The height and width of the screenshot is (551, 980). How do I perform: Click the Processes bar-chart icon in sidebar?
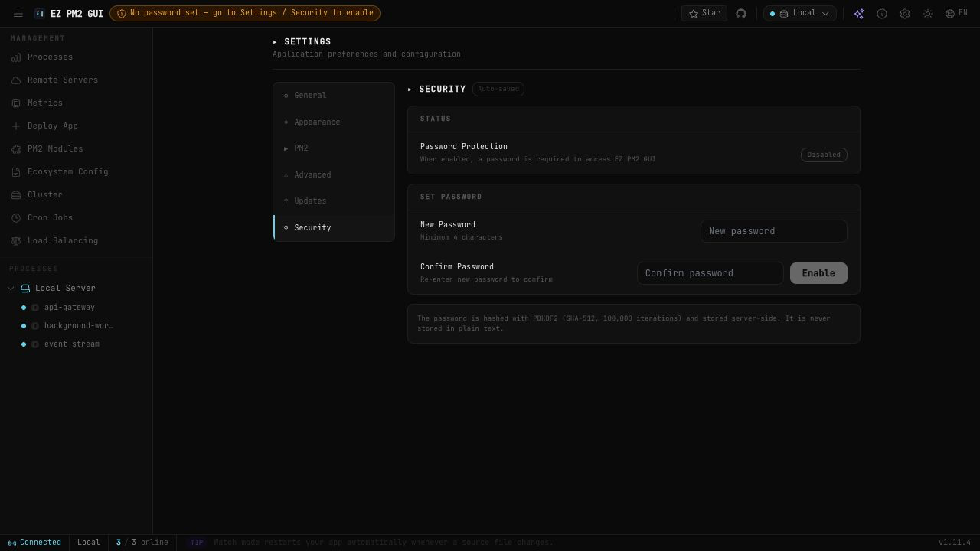click(x=16, y=57)
